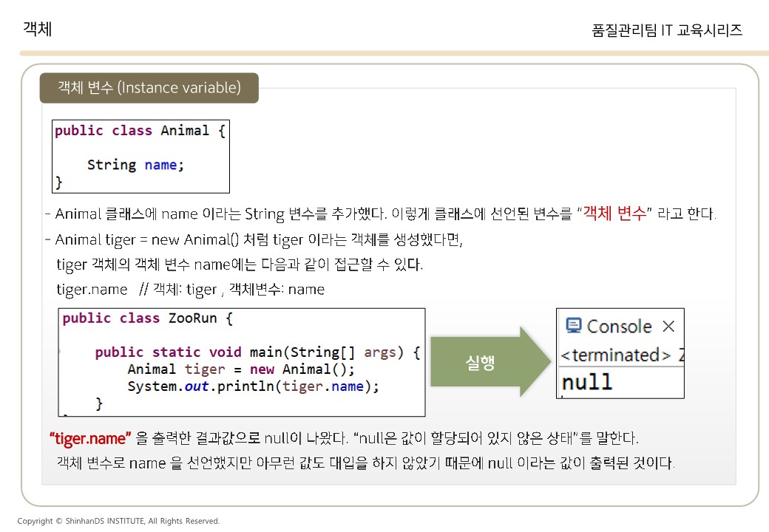
Task: Click the red 'tiger.name' text
Action: [x=90, y=438]
